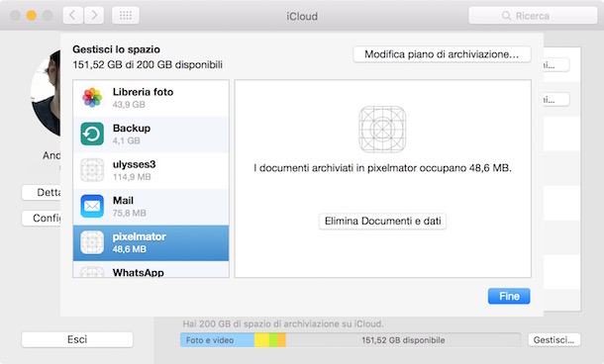Click the green Backup icon
The height and width of the screenshot is (364, 604).
[x=92, y=134]
